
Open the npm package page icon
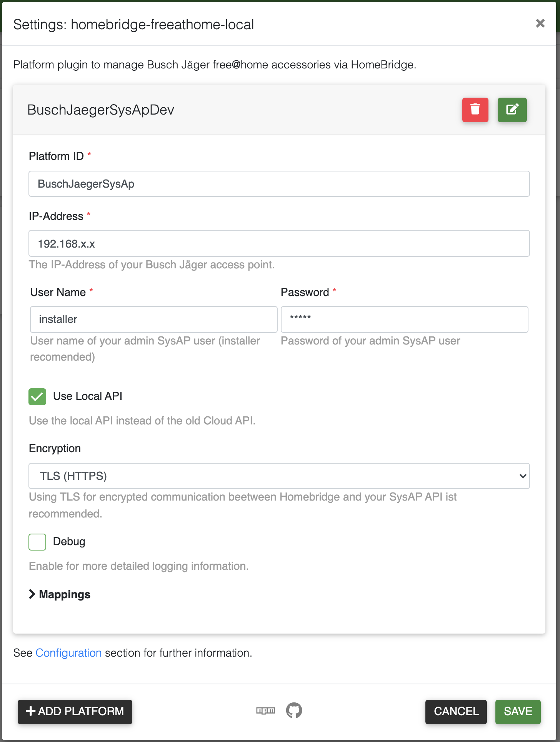pos(266,711)
